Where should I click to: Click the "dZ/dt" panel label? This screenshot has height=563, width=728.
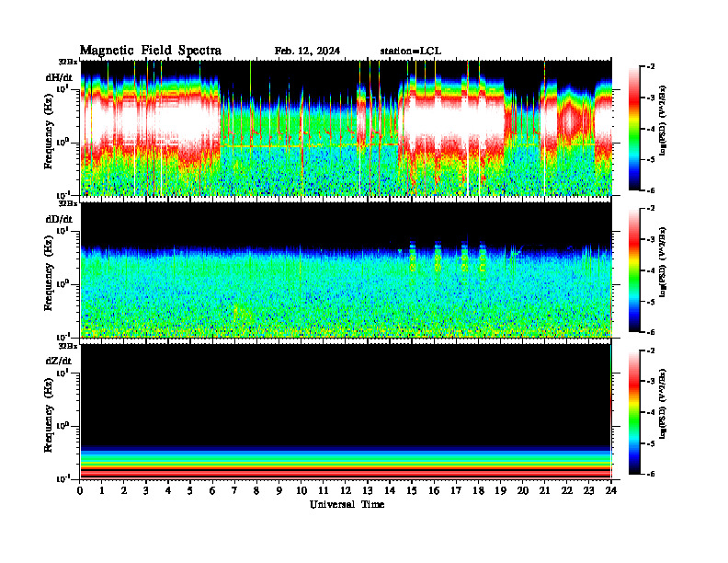(59, 361)
